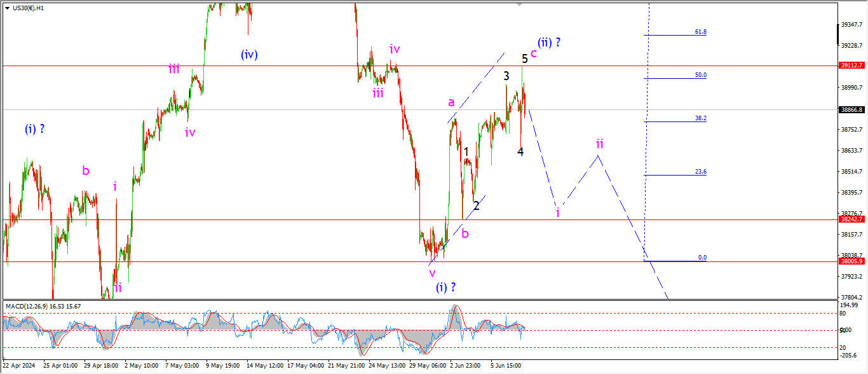Click the 24 May 13:00 time label

386,366
